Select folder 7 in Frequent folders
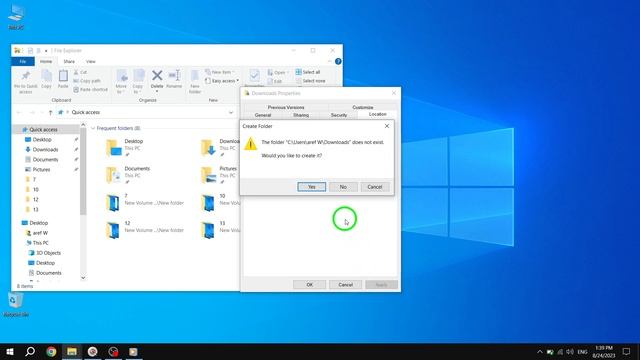The width and height of the screenshot is (640, 360). [145, 202]
